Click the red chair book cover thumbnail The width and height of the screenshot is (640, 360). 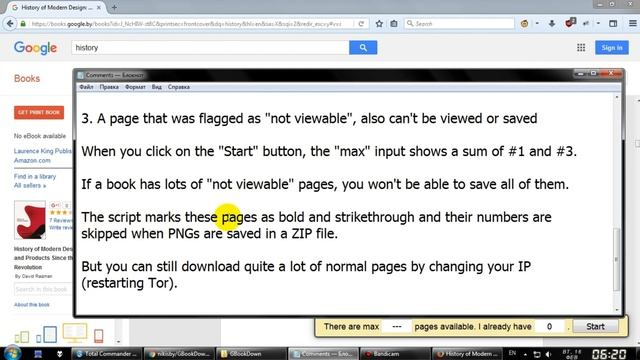tap(30, 220)
